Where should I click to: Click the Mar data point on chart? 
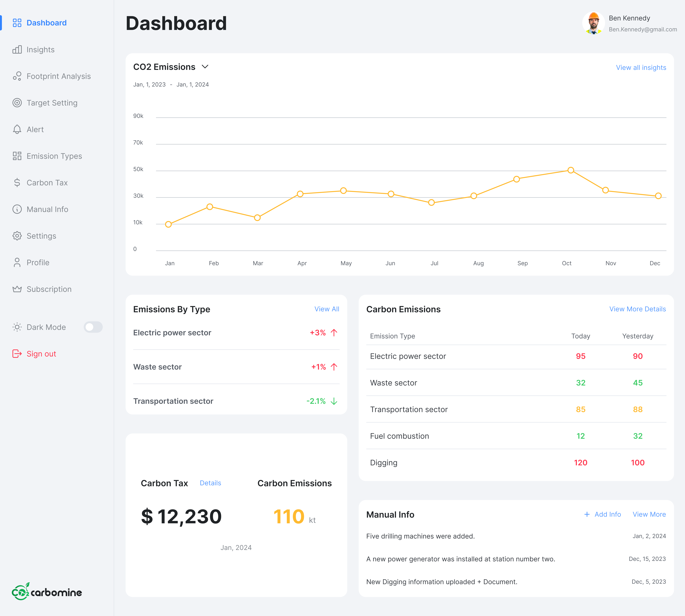(x=257, y=218)
